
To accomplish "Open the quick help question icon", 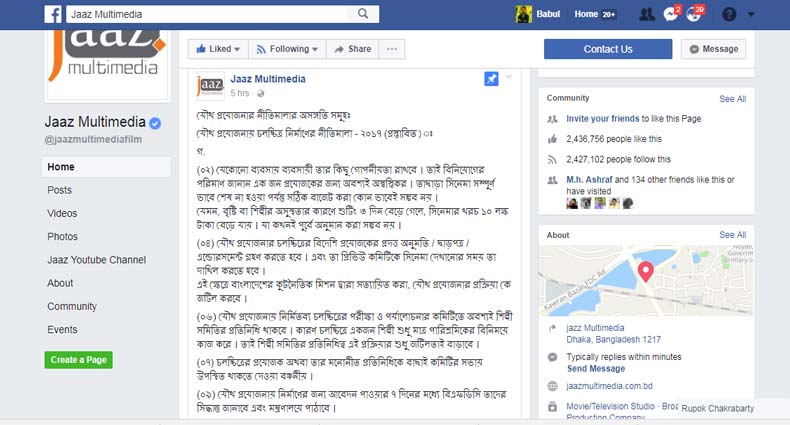I will [729, 14].
